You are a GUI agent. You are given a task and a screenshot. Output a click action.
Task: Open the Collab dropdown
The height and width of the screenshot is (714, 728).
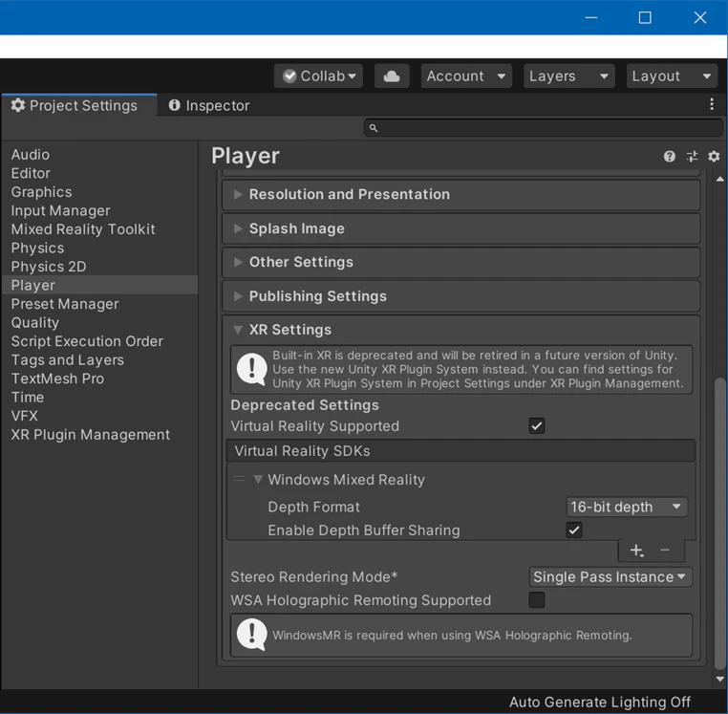(x=318, y=76)
